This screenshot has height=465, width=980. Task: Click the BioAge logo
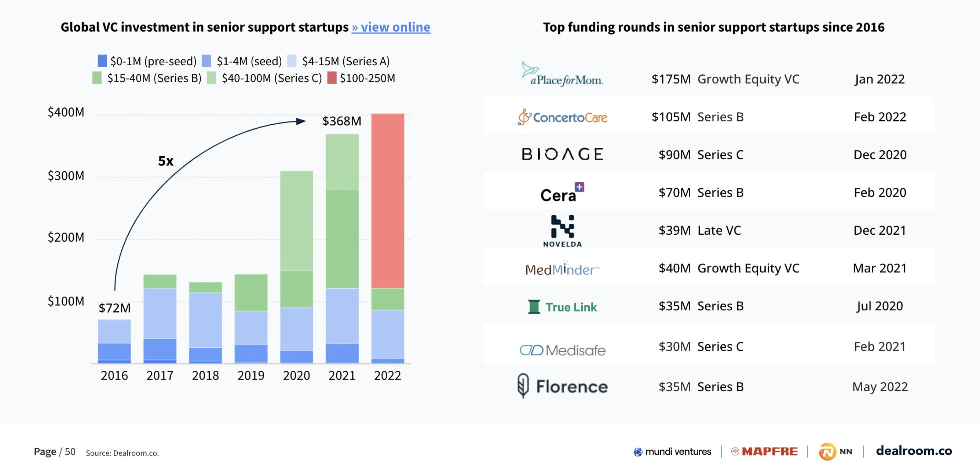pyautogui.click(x=562, y=154)
